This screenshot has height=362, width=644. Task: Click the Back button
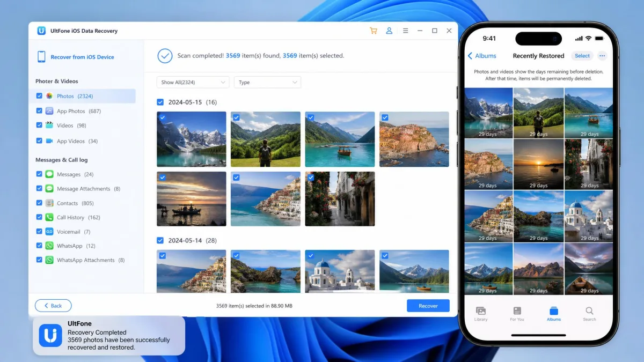point(53,306)
